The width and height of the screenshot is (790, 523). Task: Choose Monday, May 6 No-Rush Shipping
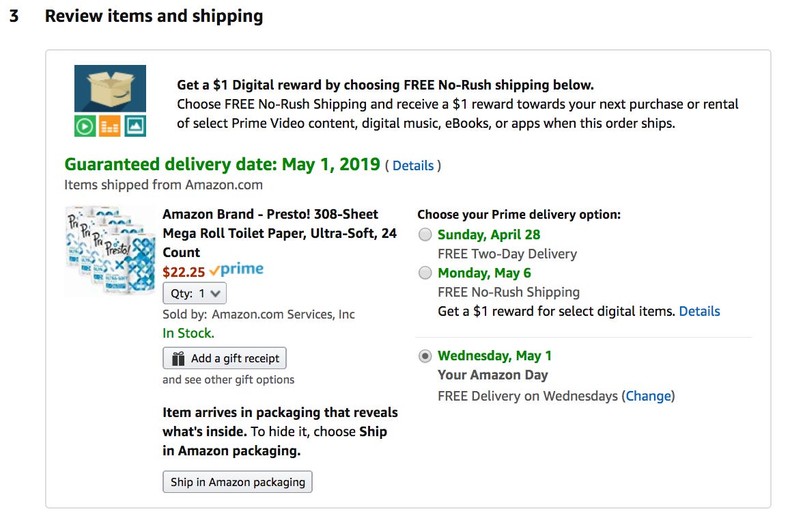coord(427,273)
